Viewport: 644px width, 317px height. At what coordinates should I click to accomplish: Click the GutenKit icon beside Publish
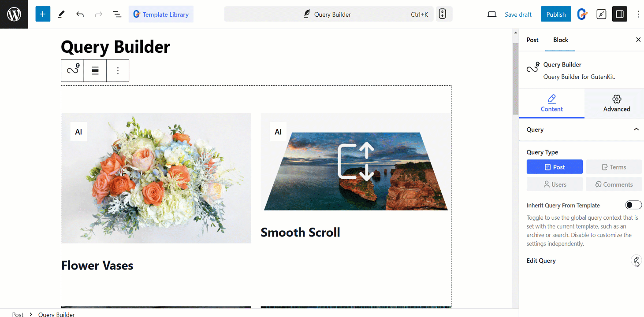[582, 14]
